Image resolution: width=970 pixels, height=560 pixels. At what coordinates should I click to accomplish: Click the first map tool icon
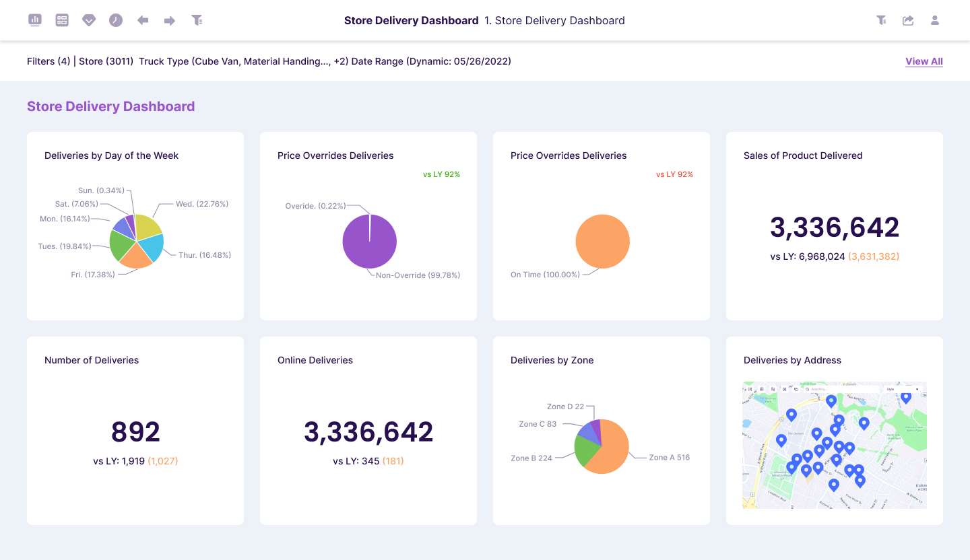[x=749, y=389]
